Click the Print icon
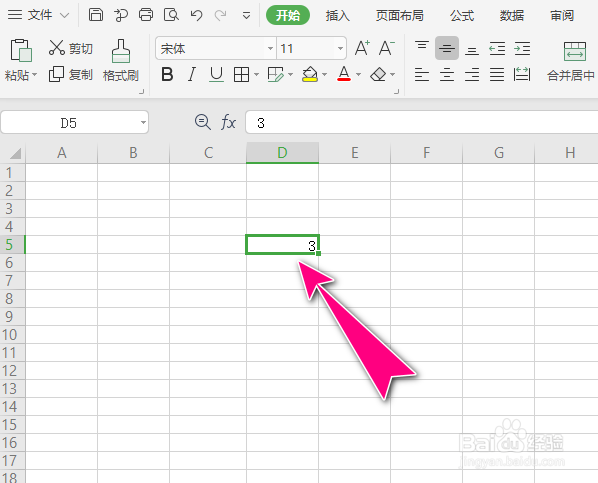The height and width of the screenshot is (483, 598). [x=146, y=15]
